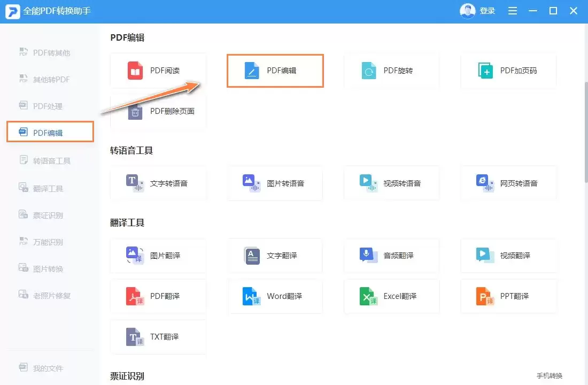The width and height of the screenshot is (588, 385).
Task: Launch the 文字转语音 tool
Action: coord(158,183)
